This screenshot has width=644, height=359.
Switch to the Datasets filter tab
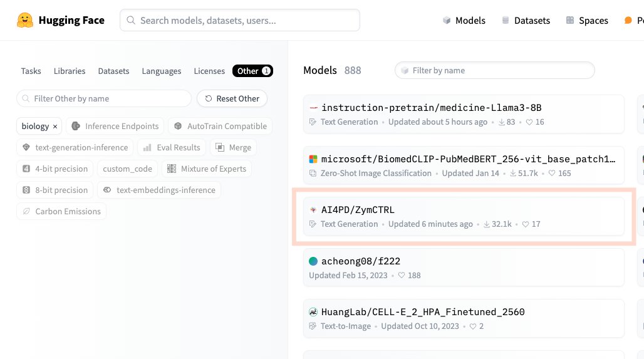click(113, 71)
